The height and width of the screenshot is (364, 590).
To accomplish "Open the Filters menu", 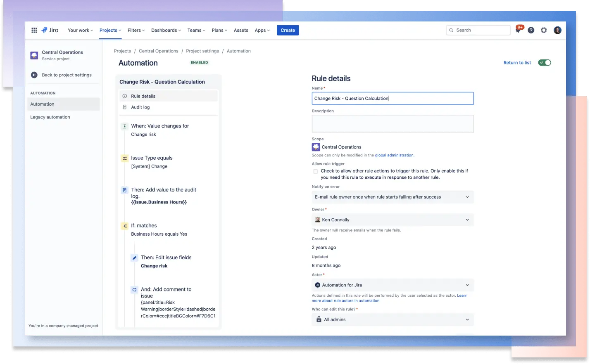I will point(136,30).
